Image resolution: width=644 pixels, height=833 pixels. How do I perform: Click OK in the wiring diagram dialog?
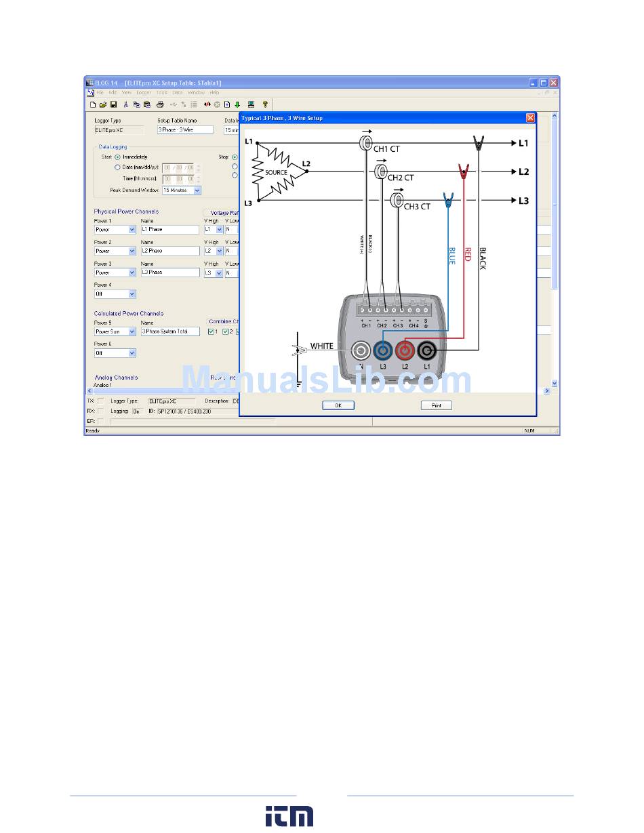[338, 405]
